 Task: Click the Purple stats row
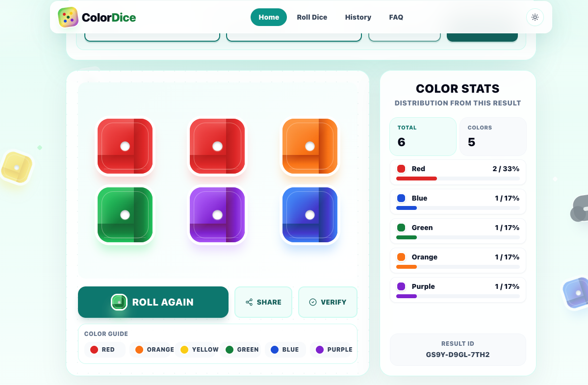tap(458, 290)
